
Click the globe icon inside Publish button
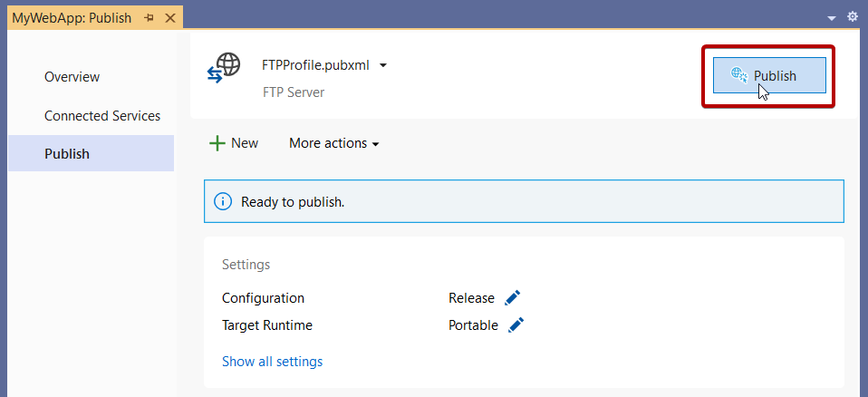[739, 75]
